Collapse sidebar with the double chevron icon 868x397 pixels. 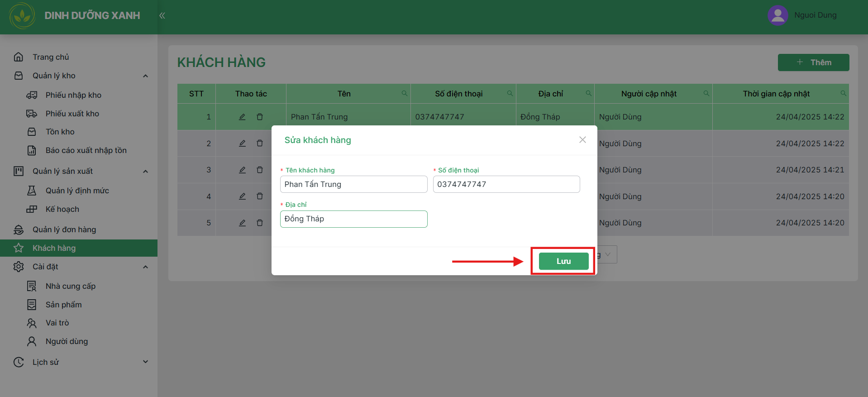[162, 15]
